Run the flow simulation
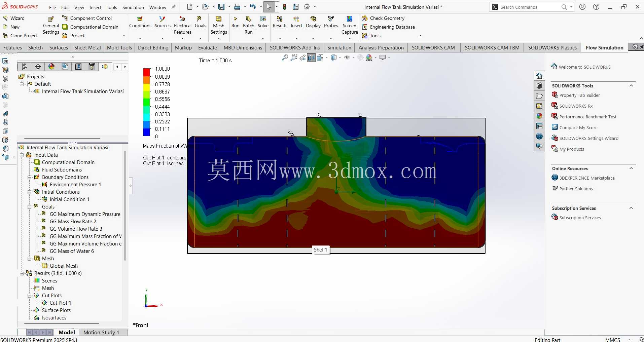 pos(236,23)
